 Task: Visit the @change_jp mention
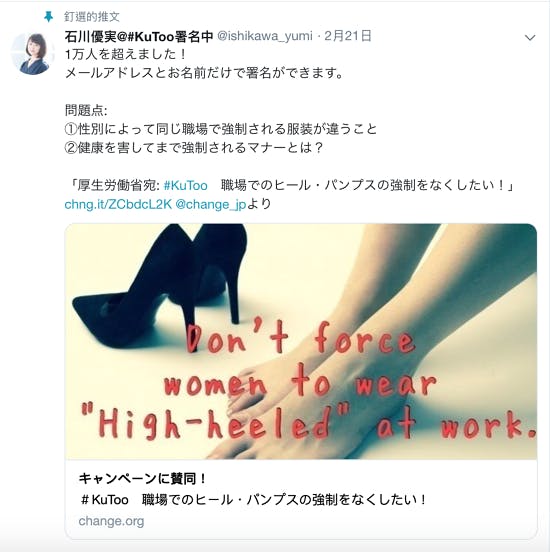point(210,204)
